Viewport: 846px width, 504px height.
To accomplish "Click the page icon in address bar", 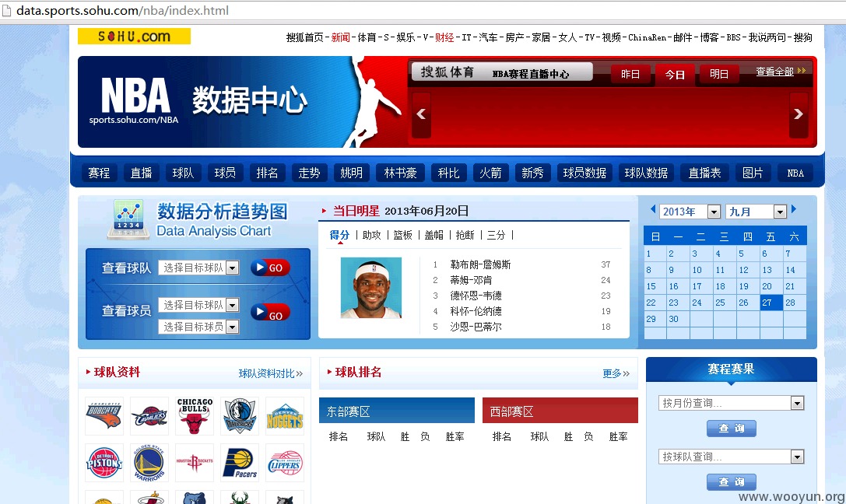I will pos(6,10).
